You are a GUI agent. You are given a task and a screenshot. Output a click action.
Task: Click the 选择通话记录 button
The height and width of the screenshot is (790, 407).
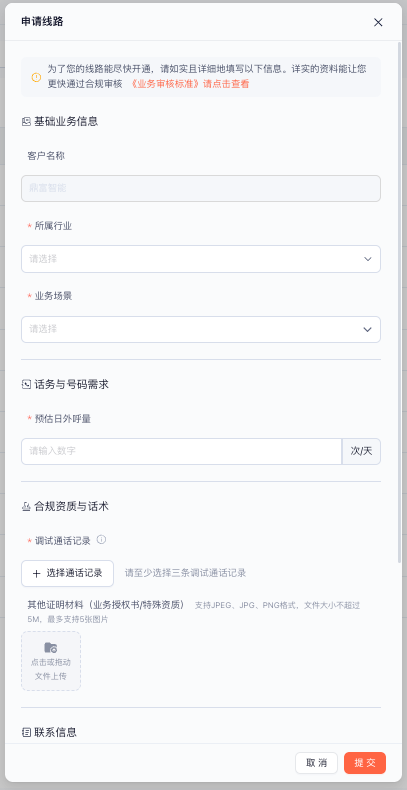tap(67, 573)
